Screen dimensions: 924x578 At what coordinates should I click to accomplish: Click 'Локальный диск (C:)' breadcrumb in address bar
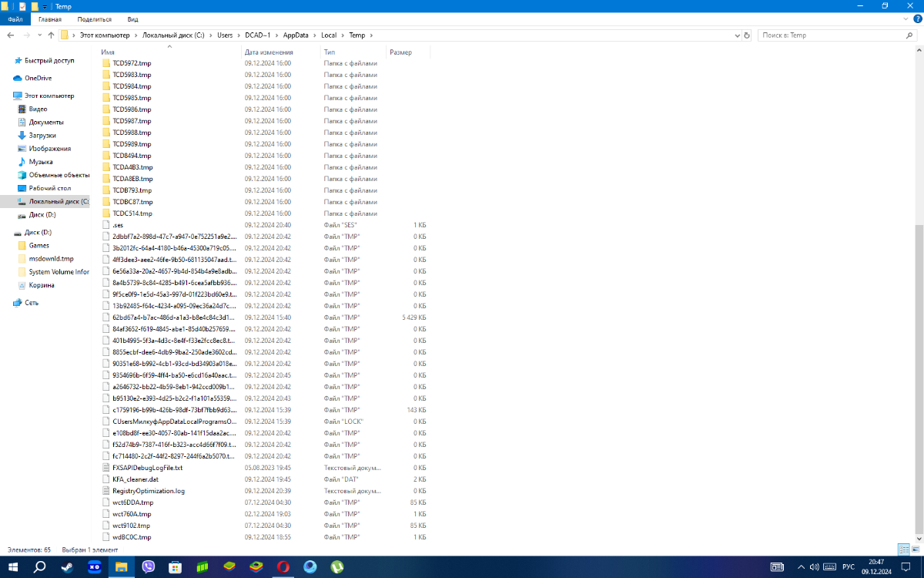173,35
